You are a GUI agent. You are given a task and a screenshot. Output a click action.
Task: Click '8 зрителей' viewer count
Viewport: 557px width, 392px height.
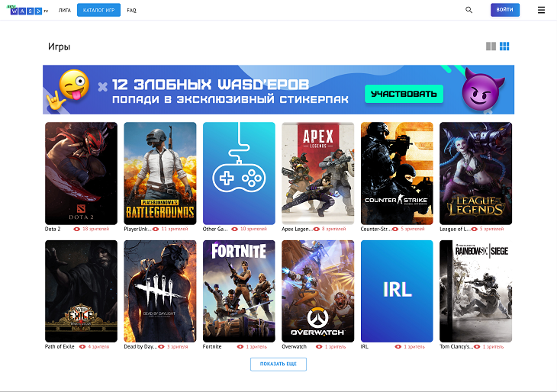(334, 229)
